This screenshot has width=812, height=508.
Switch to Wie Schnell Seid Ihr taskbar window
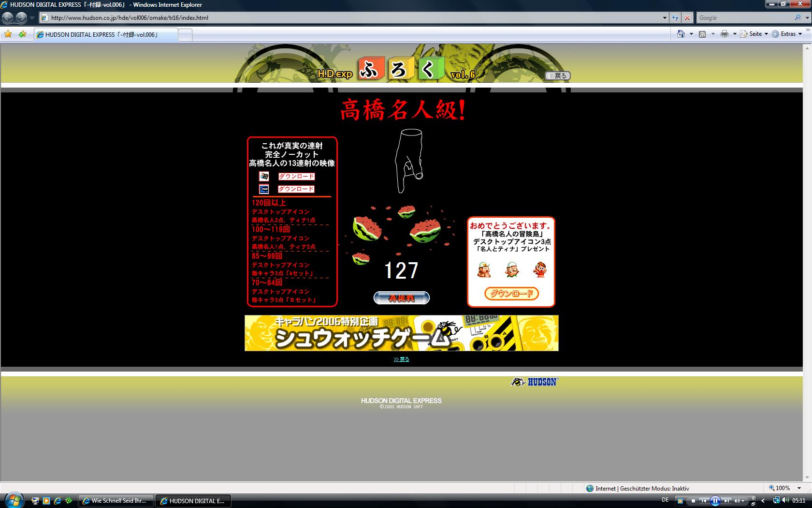pyautogui.click(x=116, y=501)
